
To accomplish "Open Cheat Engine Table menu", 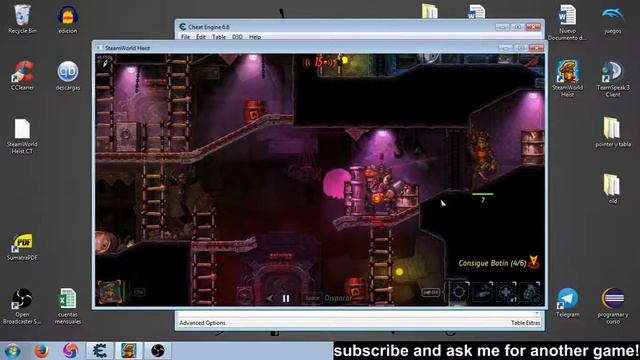I will (219, 37).
